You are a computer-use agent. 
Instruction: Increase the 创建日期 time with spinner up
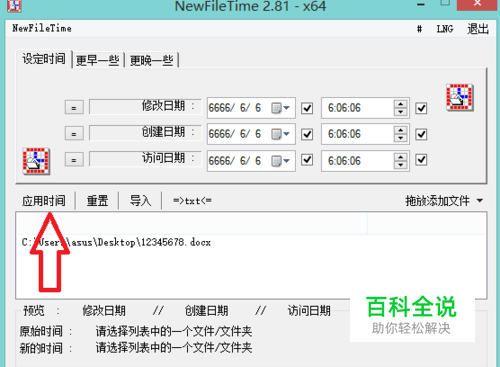tap(401, 130)
